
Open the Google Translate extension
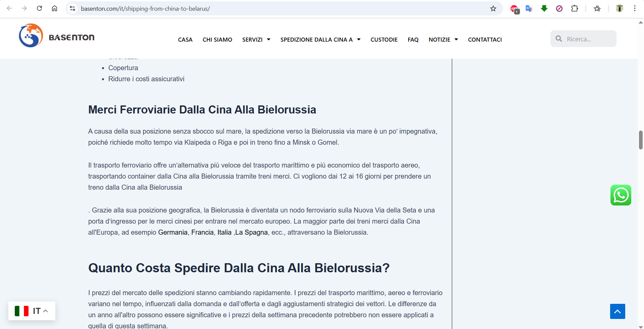point(529,8)
